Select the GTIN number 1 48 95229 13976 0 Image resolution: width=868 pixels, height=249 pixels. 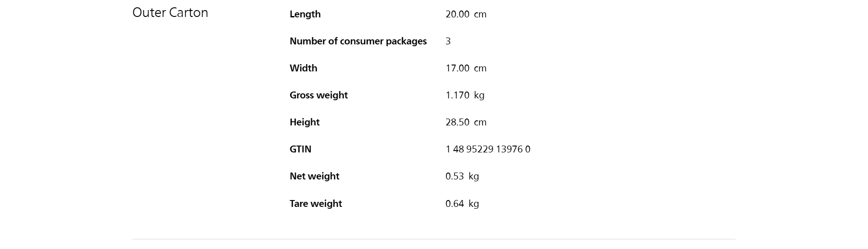click(487, 149)
